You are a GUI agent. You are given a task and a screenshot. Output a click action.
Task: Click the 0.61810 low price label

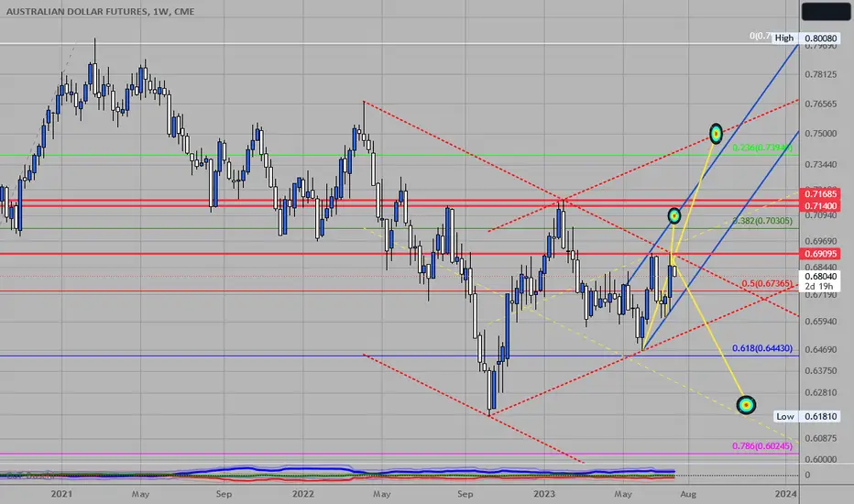(x=820, y=416)
